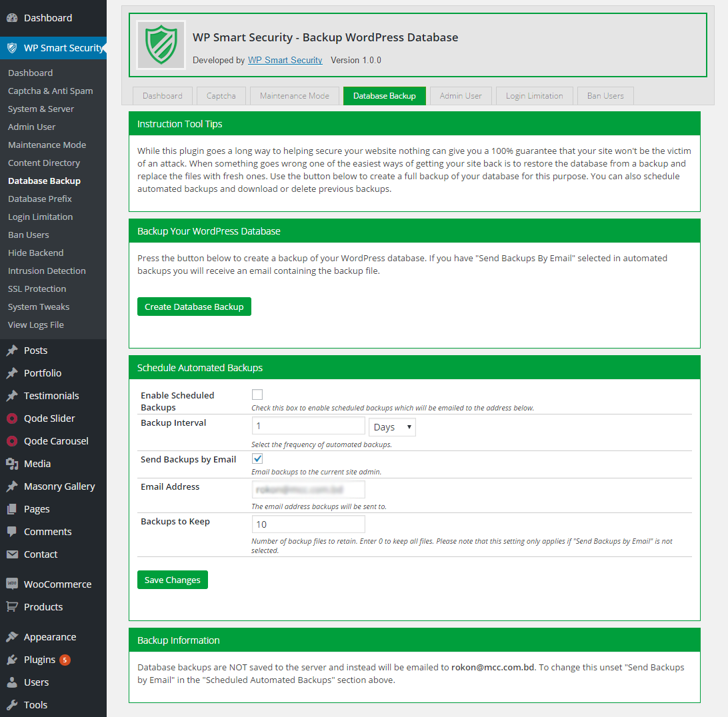Follow the WP Smart Security developer link

[285, 61]
